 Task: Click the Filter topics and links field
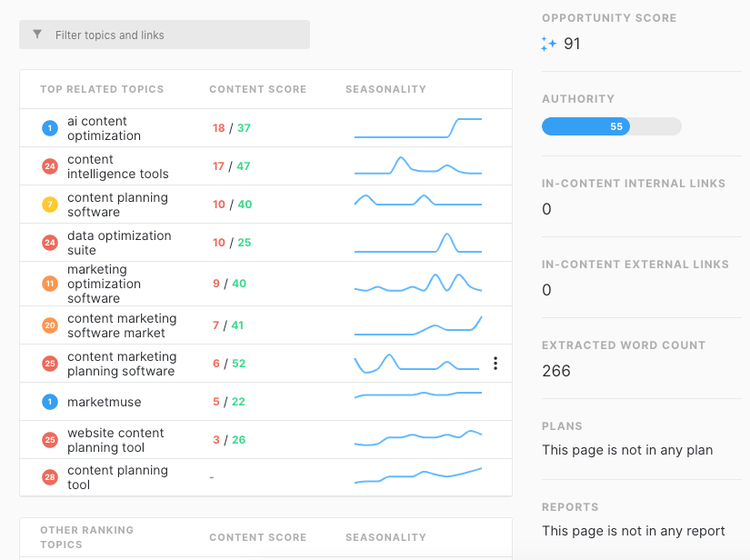[x=173, y=35]
